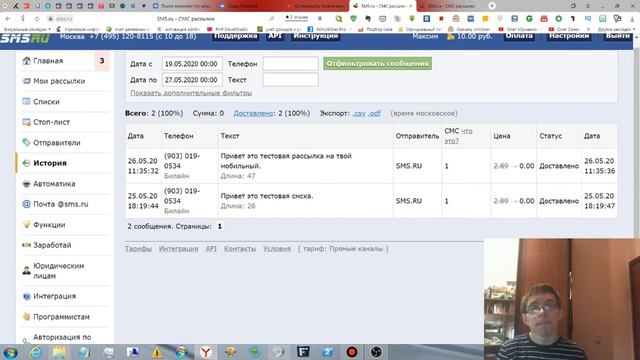Viewport: 640px width, 360px height.
Task: Export history as .csv
Action: [x=359, y=113]
